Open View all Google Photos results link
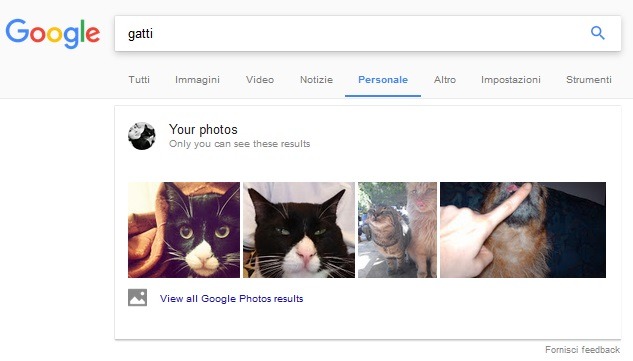 click(232, 298)
